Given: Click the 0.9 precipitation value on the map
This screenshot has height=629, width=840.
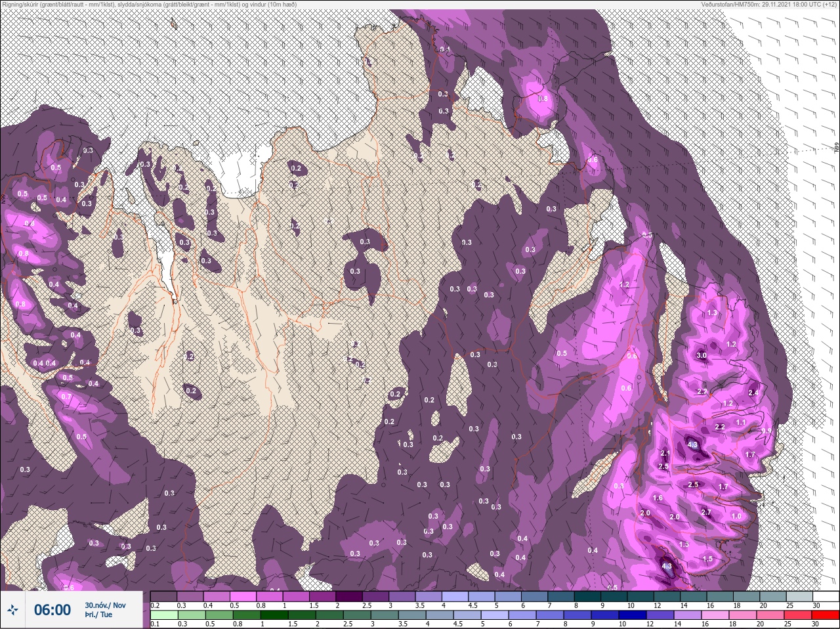Looking at the screenshot, I should click(766, 431).
